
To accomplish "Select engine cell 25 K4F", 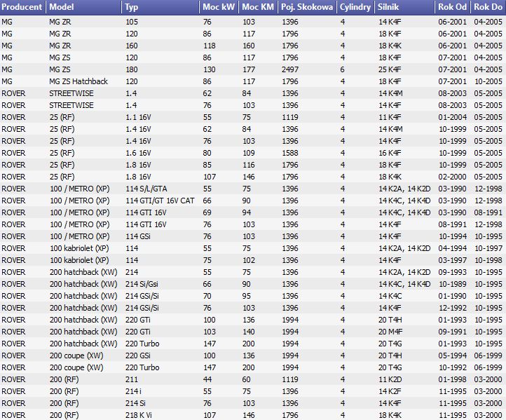I will pos(390,69).
